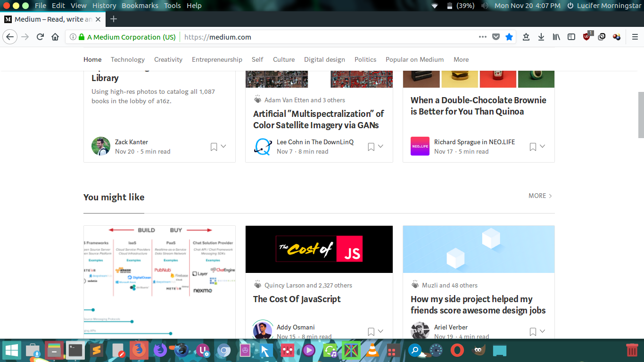Viewport: 644px width, 362px height.
Task: Open the Library toolbar icon
Action: click(556, 37)
